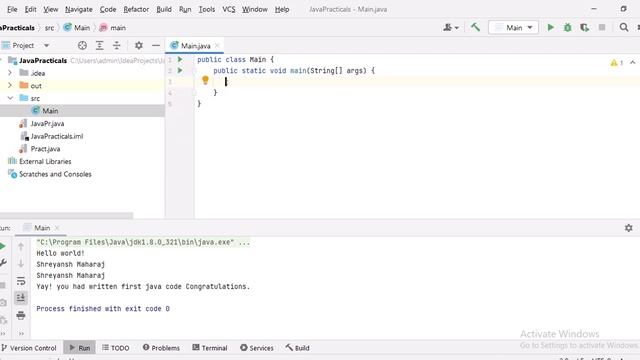The height and width of the screenshot is (360, 640).
Task: Close the Main tab in Run panel
Action: (57, 228)
